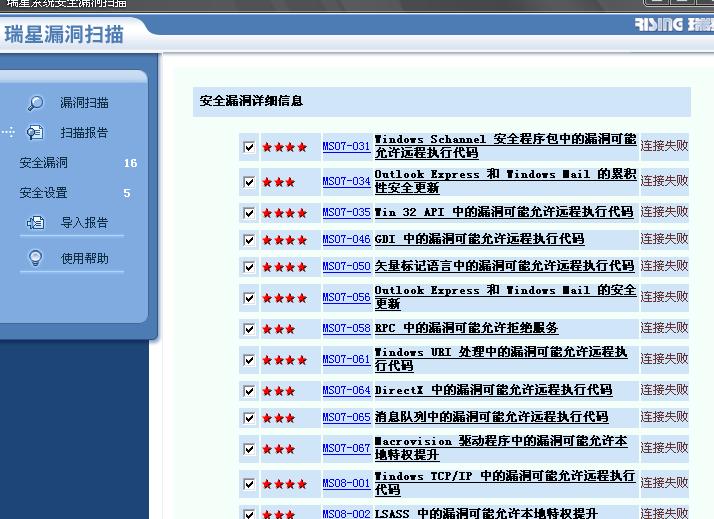This screenshot has height=519, width=714.
Task: Click the Macrovision 驱动程序 vulnerability title
Action: pyautogui.click(x=501, y=448)
